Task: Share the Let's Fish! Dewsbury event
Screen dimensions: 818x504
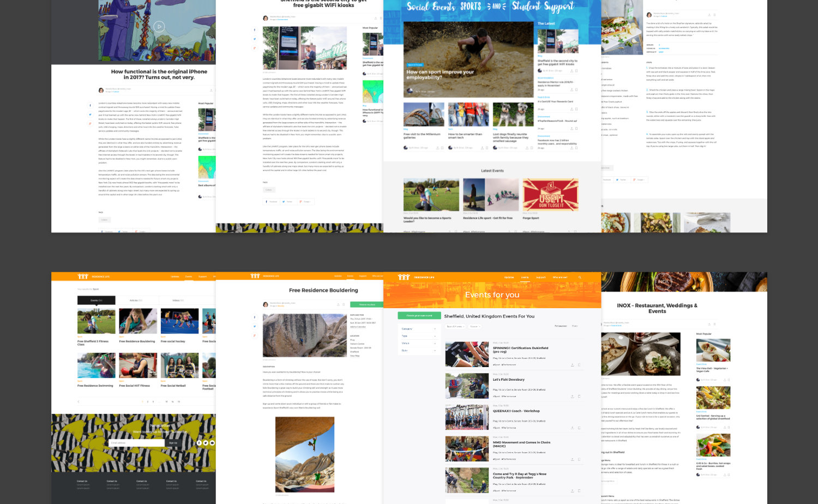Action: click(572, 397)
